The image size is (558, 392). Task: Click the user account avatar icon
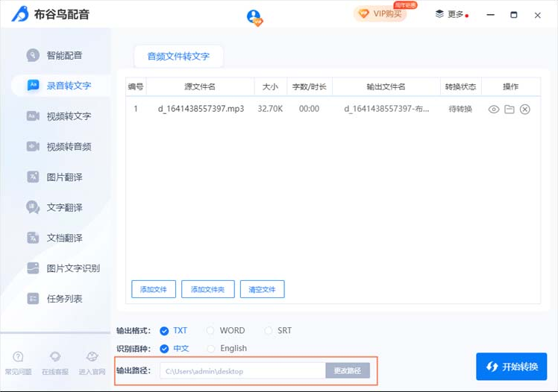point(254,17)
